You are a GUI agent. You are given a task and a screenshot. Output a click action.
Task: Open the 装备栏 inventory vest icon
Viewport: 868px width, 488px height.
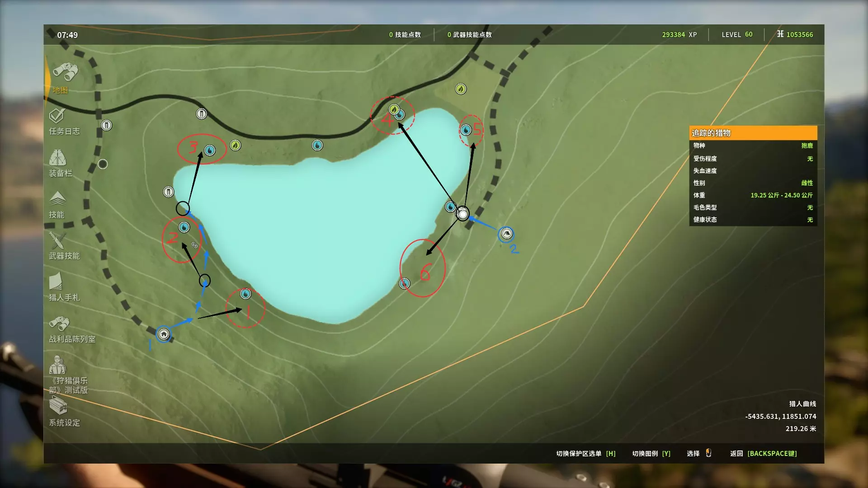[x=58, y=158]
